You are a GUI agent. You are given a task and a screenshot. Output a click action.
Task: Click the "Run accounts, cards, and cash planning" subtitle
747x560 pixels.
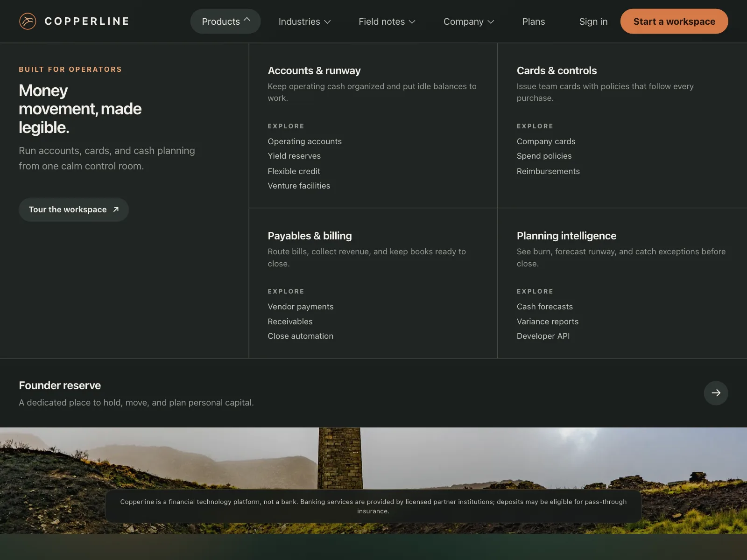click(x=107, y=158)
